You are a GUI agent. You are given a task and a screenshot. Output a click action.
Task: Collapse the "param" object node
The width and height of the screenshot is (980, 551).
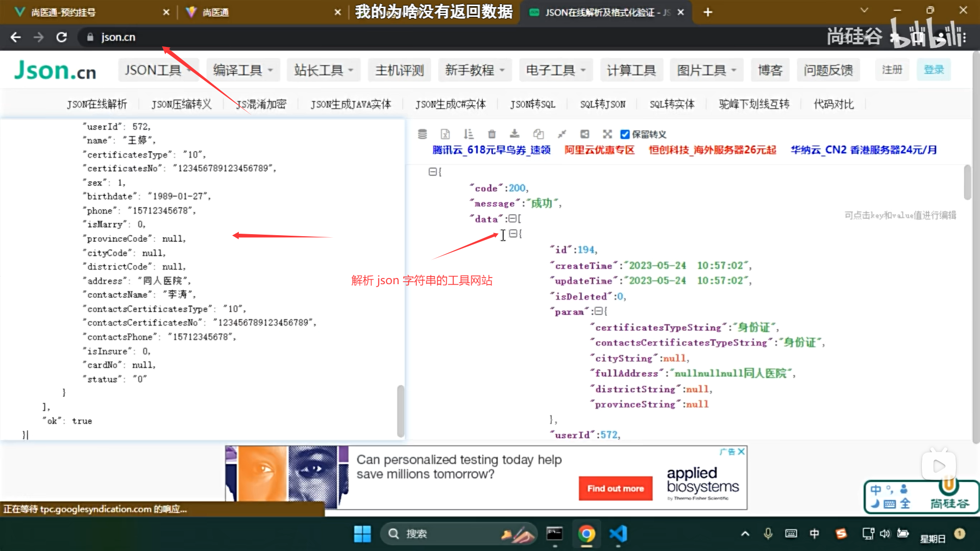598,311
